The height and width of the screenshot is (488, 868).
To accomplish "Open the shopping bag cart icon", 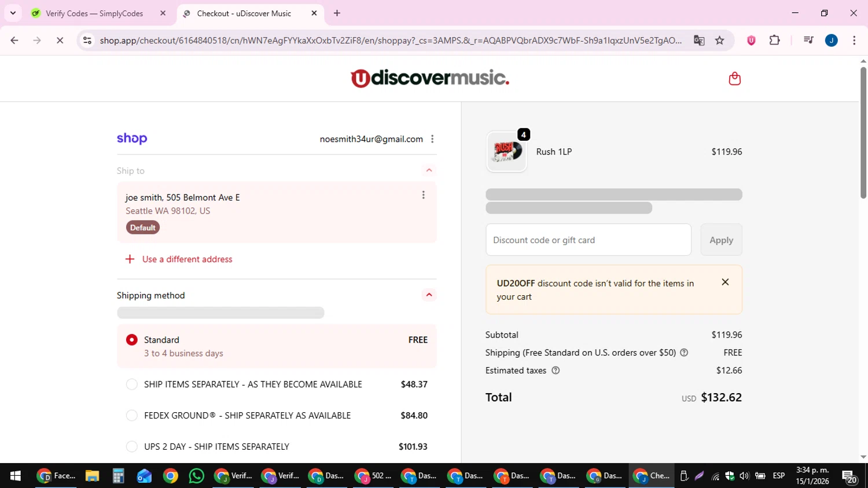I will coord(734,78).
